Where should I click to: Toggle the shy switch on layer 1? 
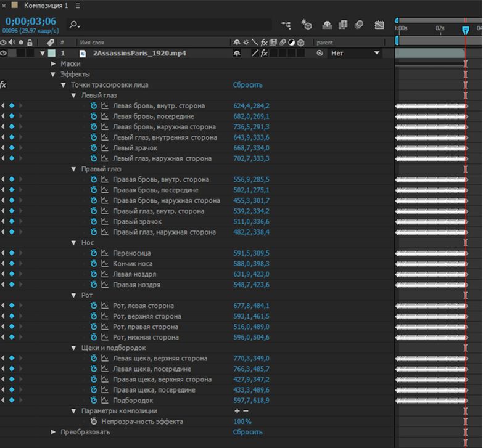pyautogui.click(x=237, y=54)
